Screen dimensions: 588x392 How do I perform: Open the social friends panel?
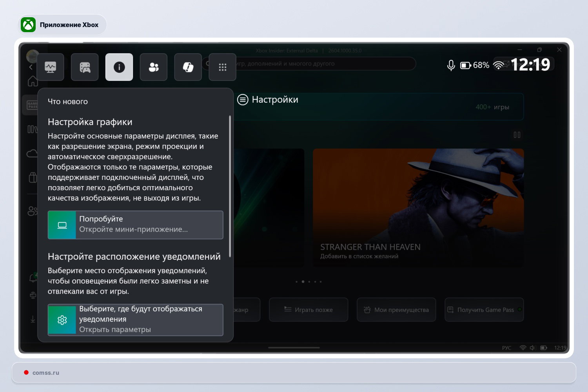(x=153, y=67)
